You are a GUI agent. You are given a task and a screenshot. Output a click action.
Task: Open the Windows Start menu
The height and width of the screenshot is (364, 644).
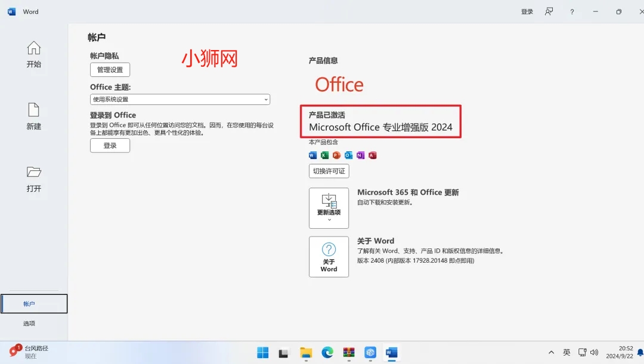[263, 353]
